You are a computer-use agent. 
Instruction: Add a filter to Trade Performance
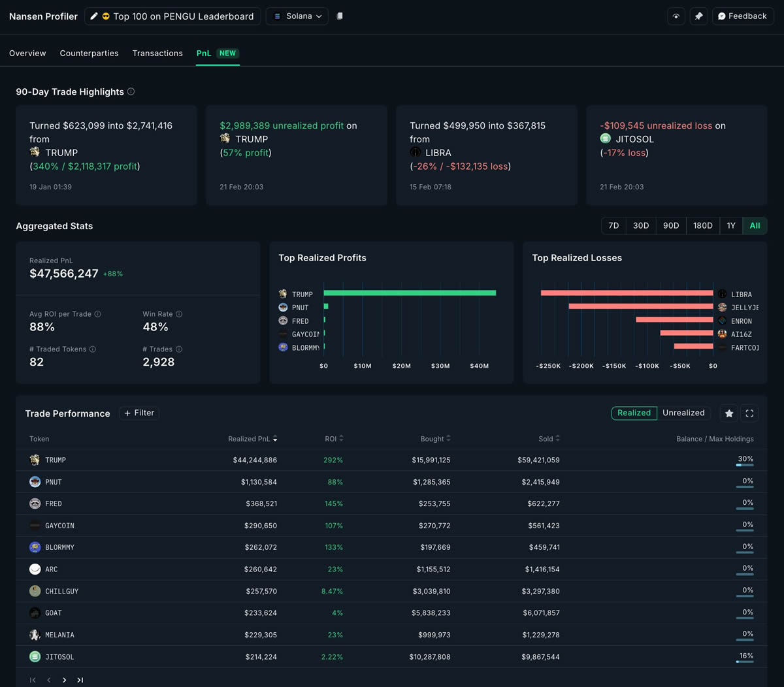[x=139, y=413]
